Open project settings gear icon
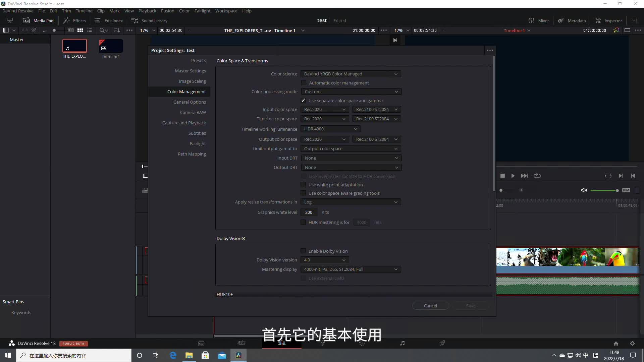644x362 pixels. [632, 343]
